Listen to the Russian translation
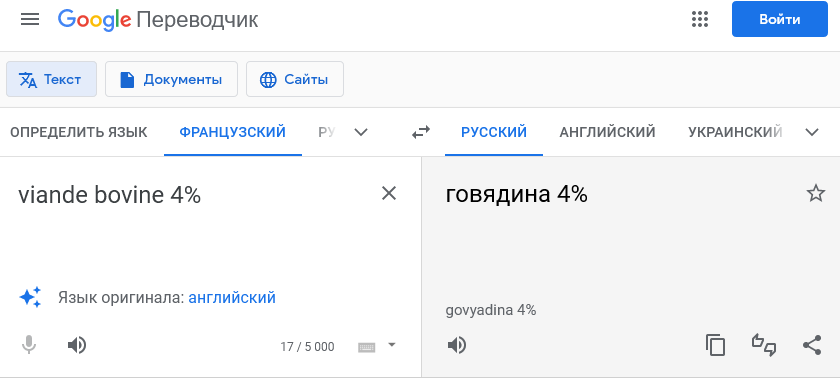The height and width of the screenshot is (378, 840). point(456,346)
